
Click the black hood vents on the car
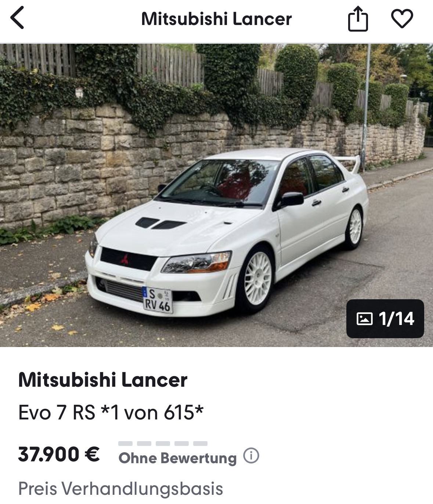pos(160,223)
